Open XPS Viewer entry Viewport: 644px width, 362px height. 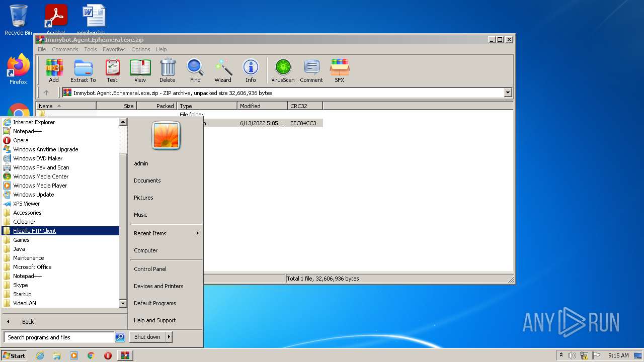(x=60, y=204)
